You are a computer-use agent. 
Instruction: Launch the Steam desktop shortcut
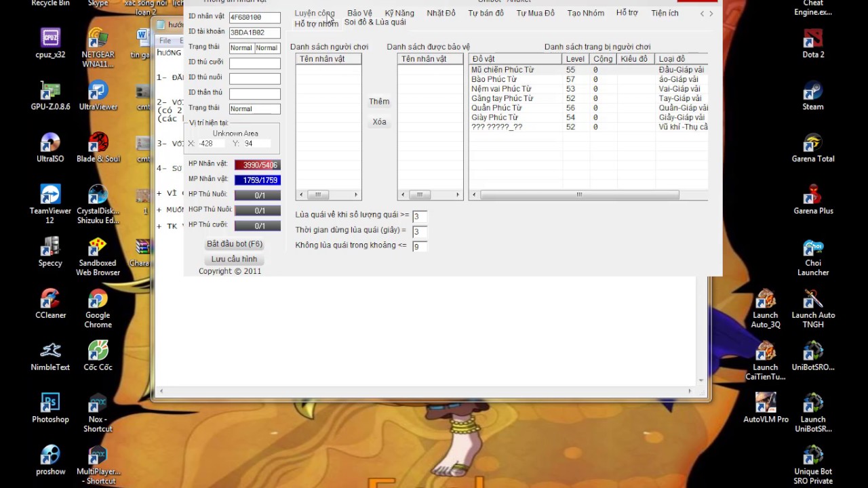pos(813,95)
